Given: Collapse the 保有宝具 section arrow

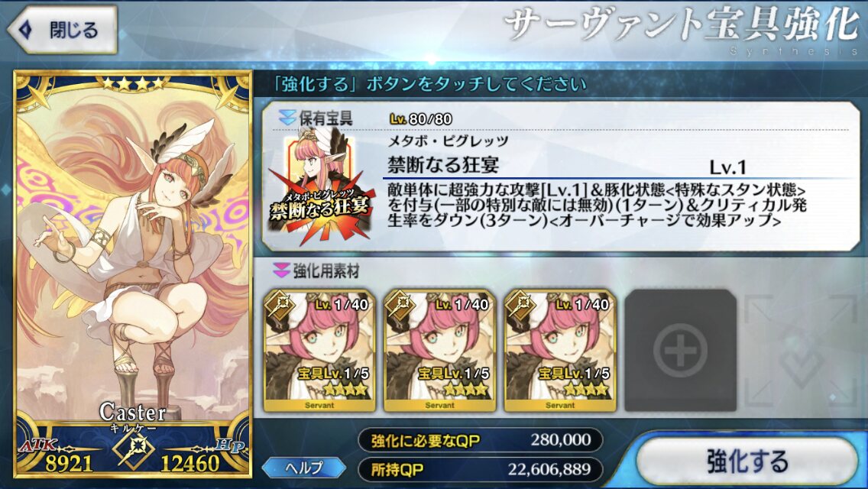Looking at the screenshot, I should pyautogui.click(x=287, y=118).
